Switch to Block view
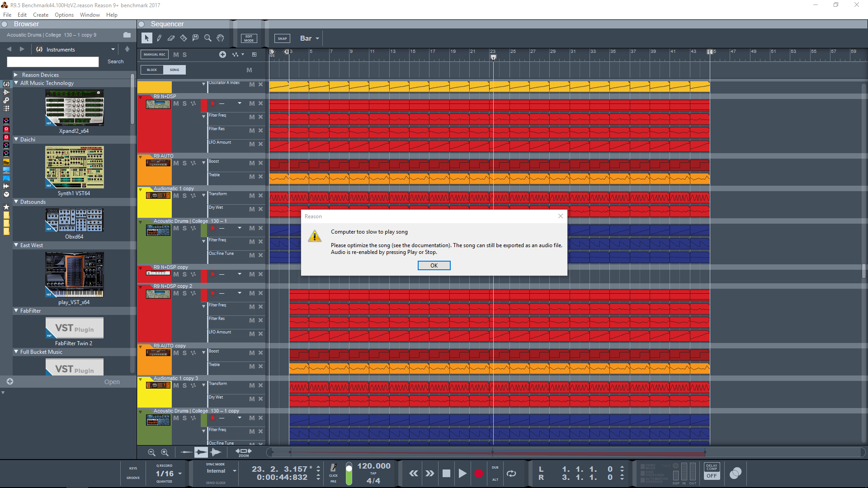 pos(152,70)
